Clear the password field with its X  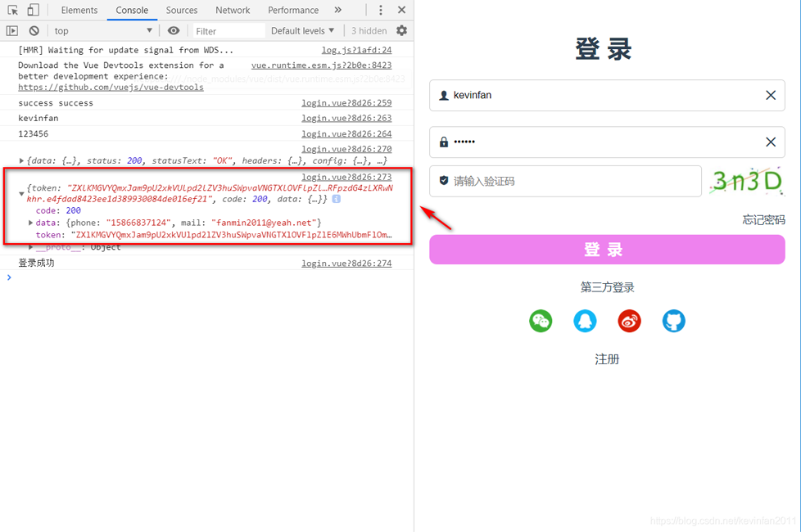point(771,142)
